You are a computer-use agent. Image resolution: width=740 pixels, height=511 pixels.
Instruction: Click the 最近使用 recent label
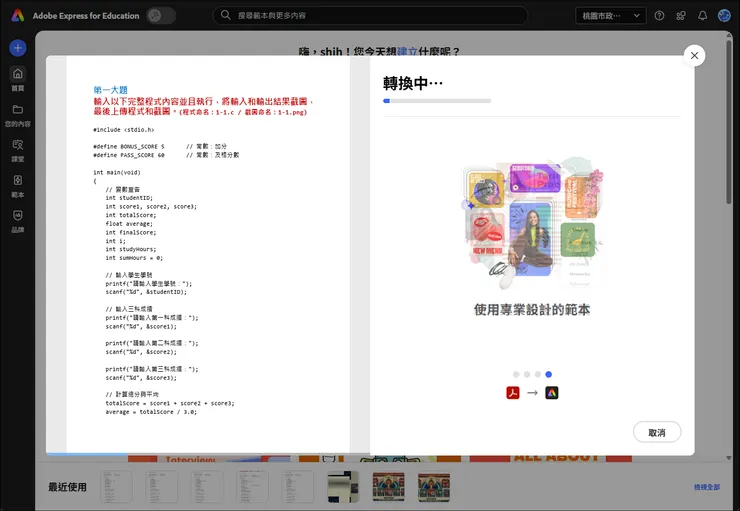tap(67, 487)
